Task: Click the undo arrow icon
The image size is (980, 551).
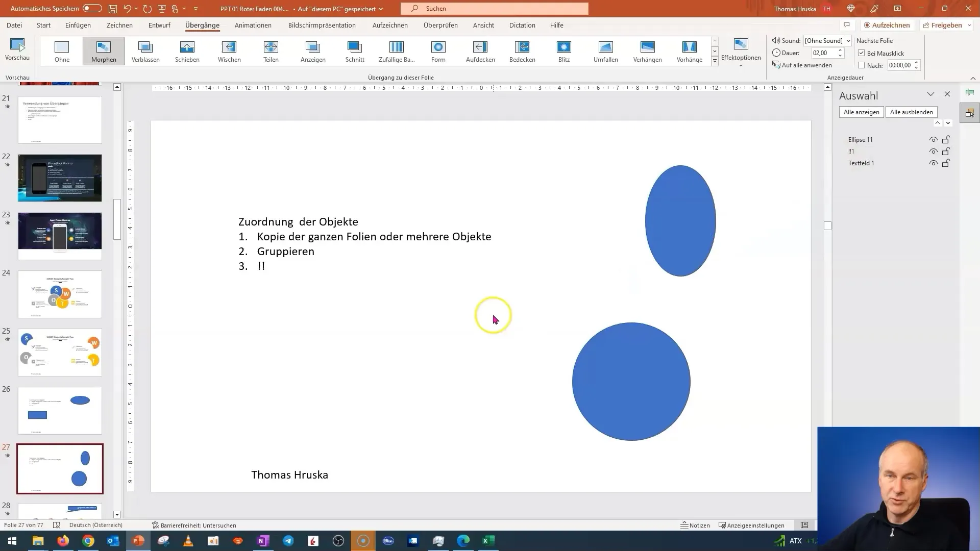Action: click(128, 9)
